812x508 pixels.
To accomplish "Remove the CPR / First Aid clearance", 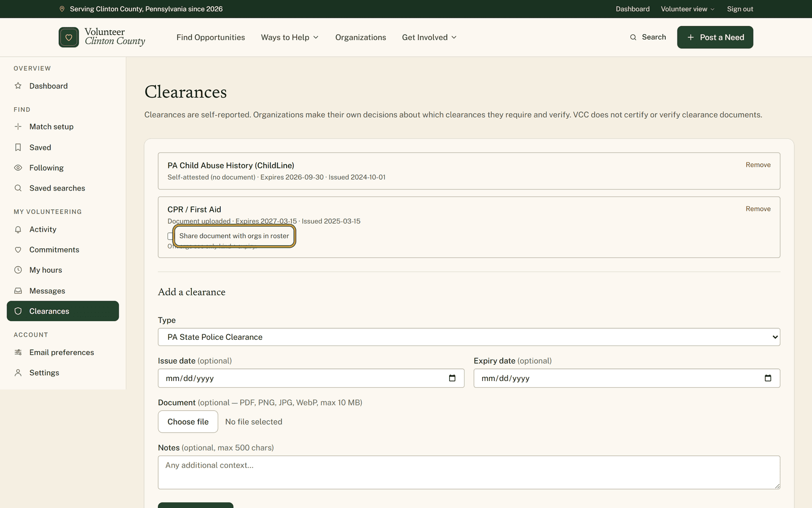I will pyautogui.click(x=758, y=209).
